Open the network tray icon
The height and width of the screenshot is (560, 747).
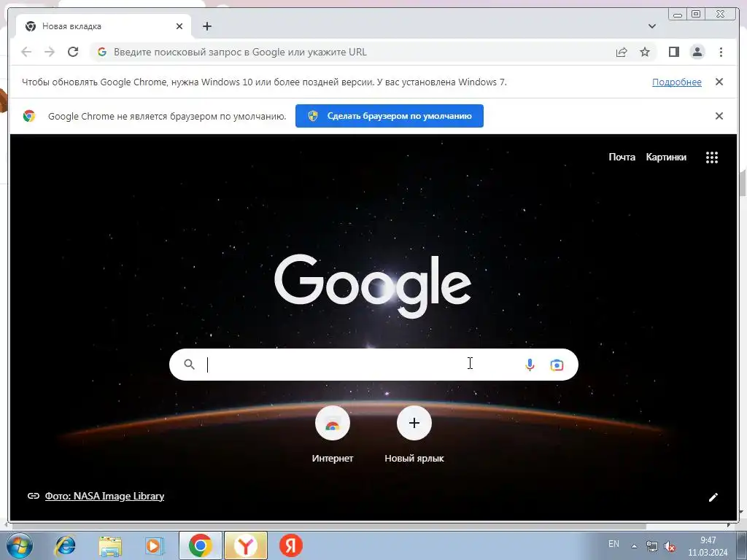tap(651, 546)
